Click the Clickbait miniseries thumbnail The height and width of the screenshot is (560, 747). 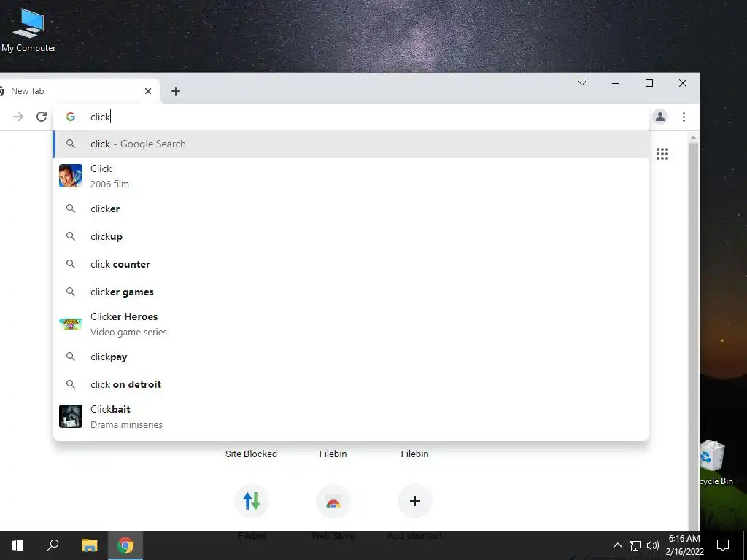pos(71,416)
